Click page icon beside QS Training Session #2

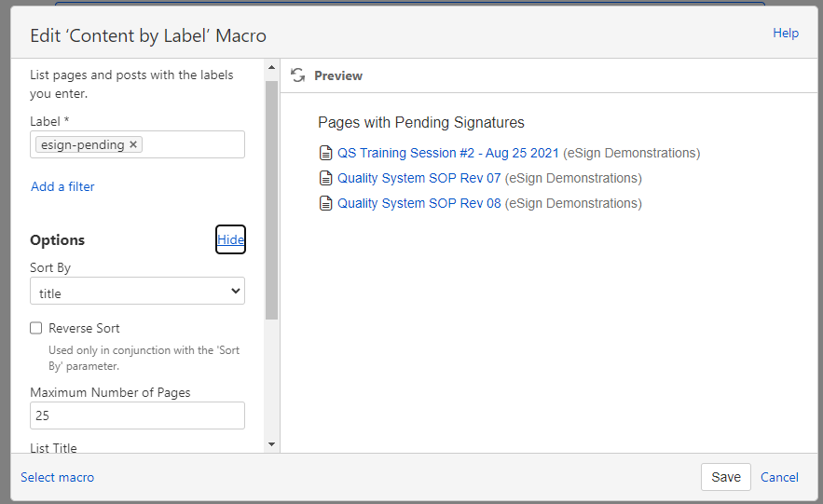[x=325, y=153]
